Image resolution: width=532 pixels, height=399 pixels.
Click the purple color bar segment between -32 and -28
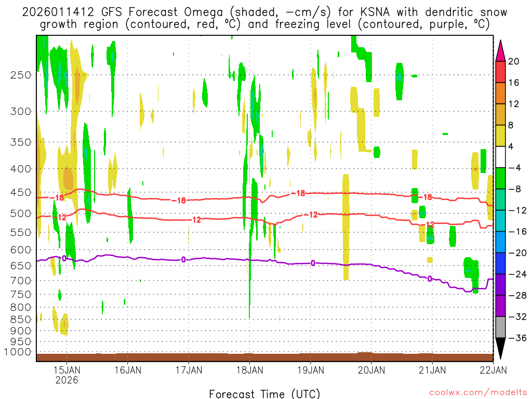(x=500, y=306)
